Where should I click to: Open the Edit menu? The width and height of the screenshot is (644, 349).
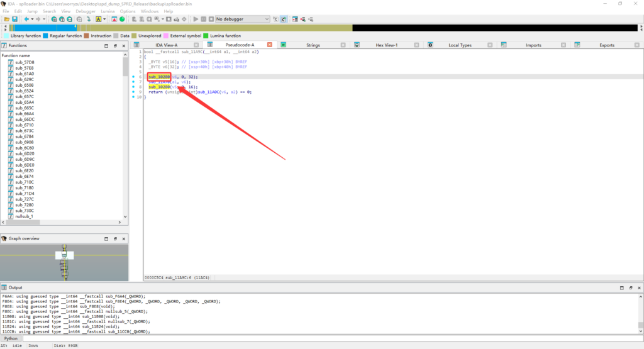click(18, 11)
